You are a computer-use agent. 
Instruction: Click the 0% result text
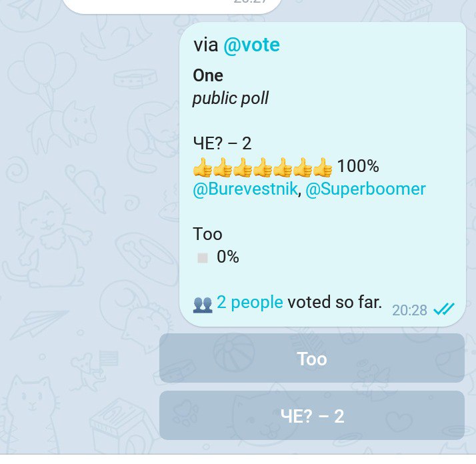tap(228, 257)
